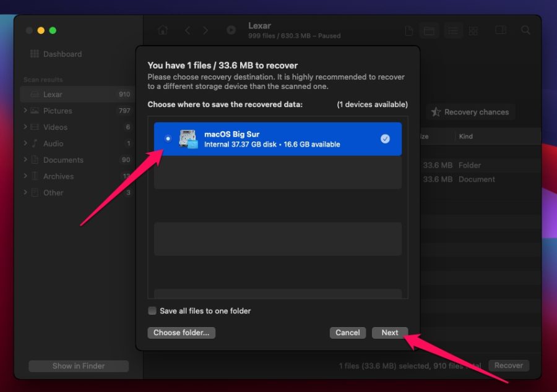Toggle the preview panel icon

pos(501,30)
